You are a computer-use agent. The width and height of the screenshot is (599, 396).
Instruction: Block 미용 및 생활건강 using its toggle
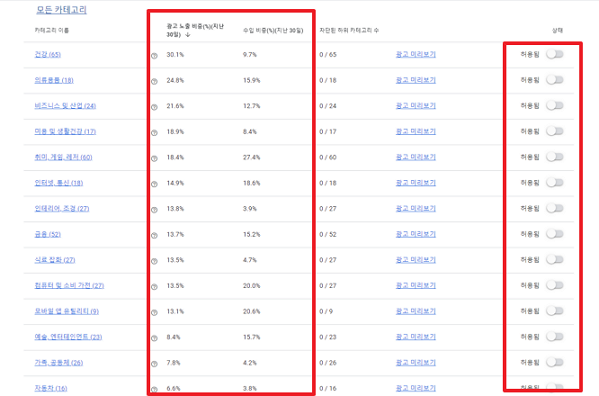coord(555,131)
